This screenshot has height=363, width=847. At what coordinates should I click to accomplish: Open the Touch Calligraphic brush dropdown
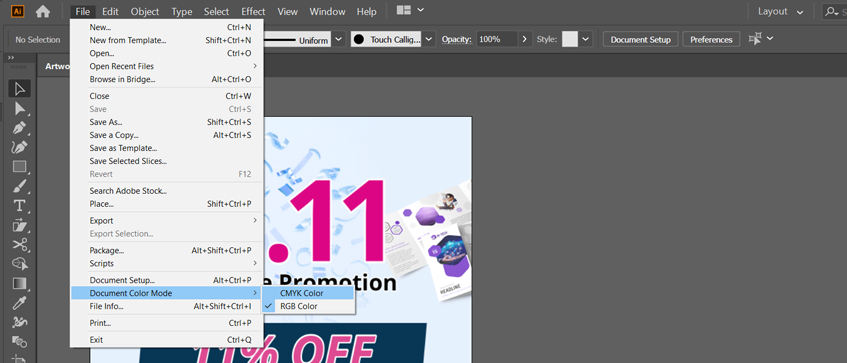click(429, 39)
